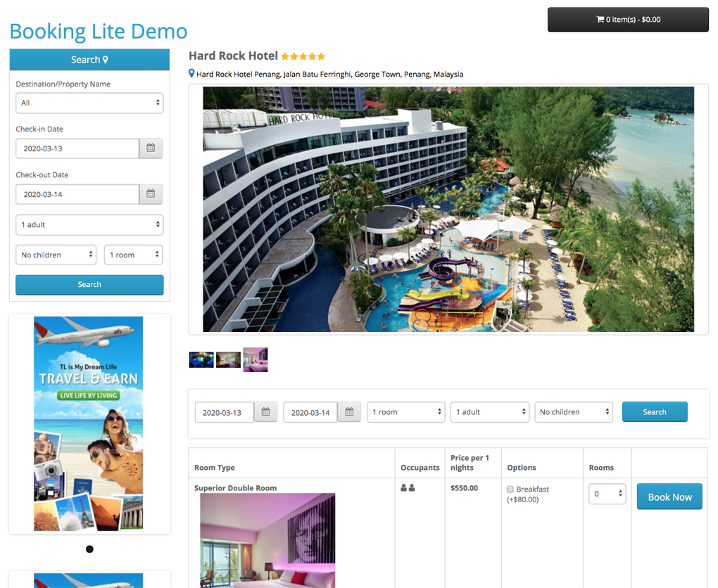Open the sidebar No children dropdown
The height and width of the screenshot is (588, 718).
tap(56, 255)
